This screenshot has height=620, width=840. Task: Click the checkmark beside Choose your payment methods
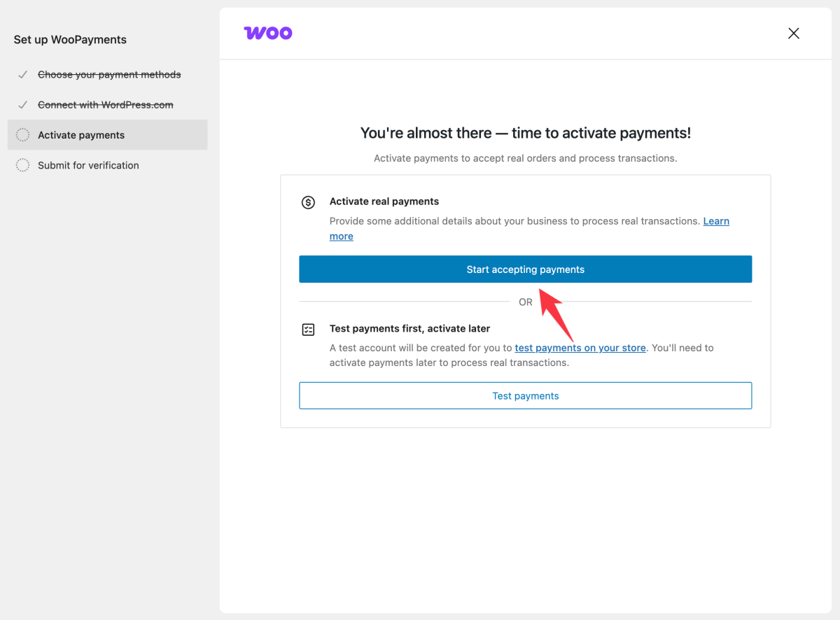click(22, 74)
